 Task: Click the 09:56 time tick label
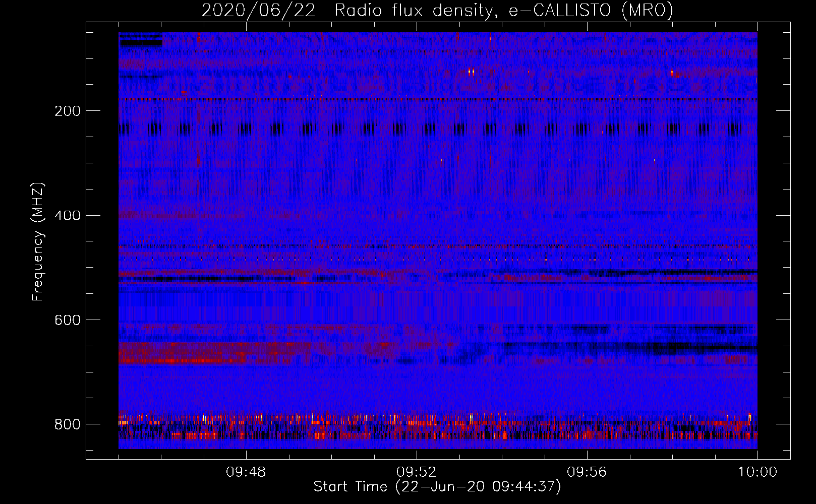point(587,472)
